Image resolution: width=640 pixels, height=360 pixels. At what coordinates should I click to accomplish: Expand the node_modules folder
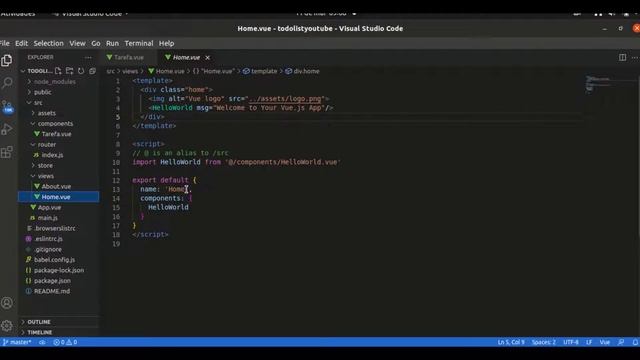coord(55,82)
